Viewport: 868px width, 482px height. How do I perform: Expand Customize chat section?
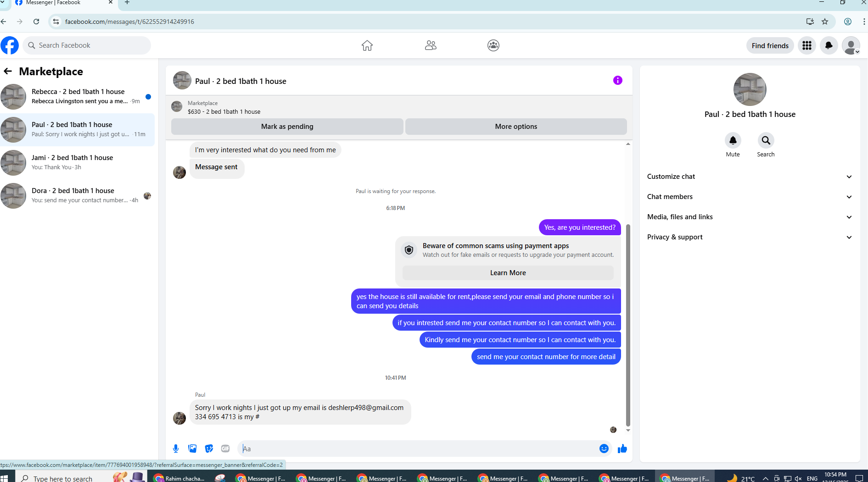pyautogui.click(x=750, y=177)
